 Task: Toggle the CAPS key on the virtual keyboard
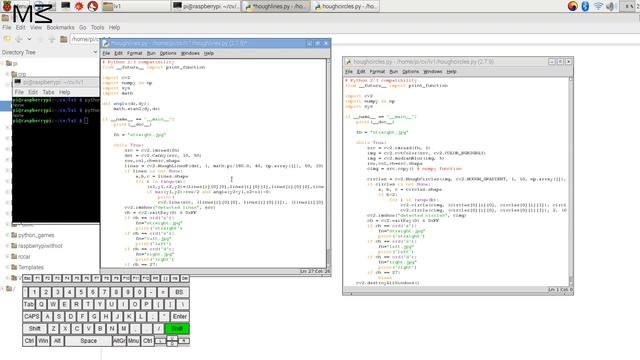click(31, 316)
